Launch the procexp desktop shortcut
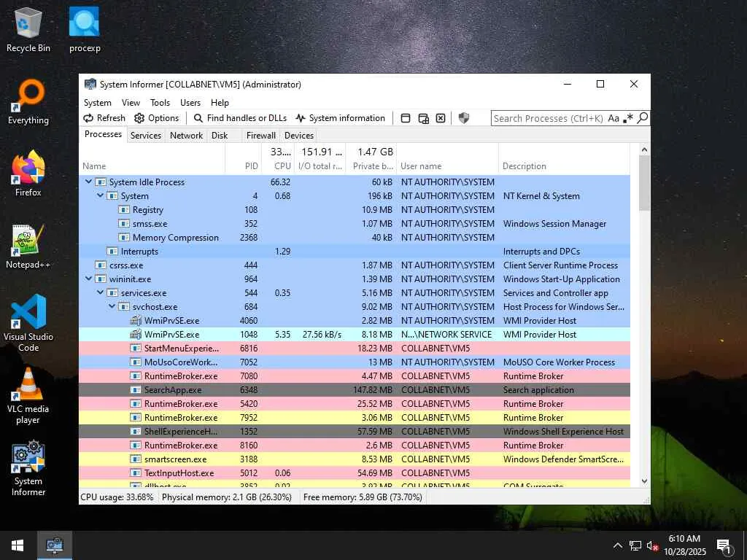The image size is (747, 560). pos(85,29)
